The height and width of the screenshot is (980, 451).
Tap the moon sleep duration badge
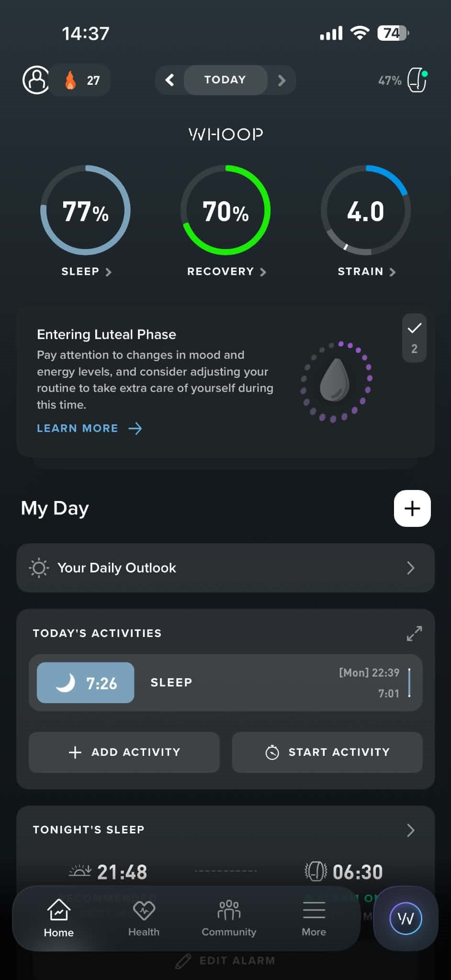click(86, 683)
